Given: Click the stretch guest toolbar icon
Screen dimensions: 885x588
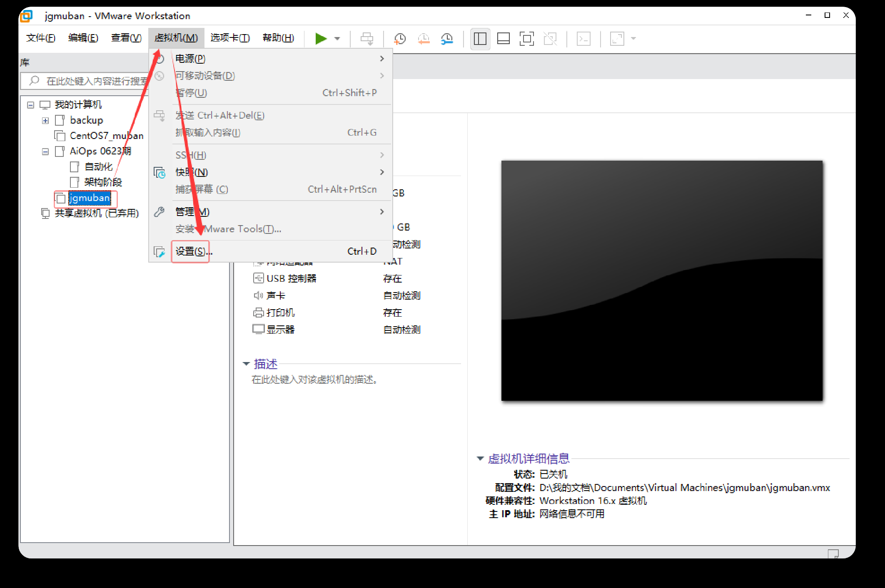Looking at the screenshot, I should [617, 39].
